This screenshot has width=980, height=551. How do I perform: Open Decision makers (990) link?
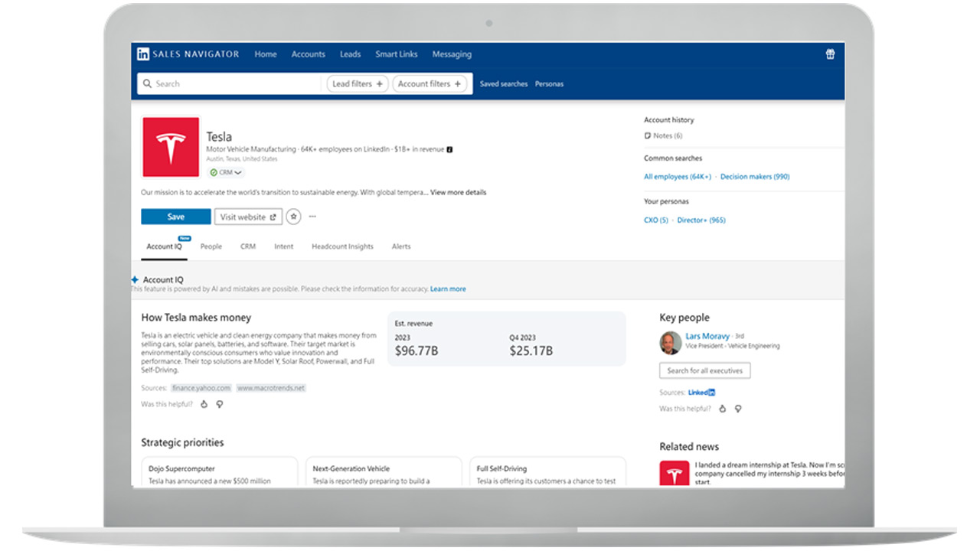[x=755, y=177]
